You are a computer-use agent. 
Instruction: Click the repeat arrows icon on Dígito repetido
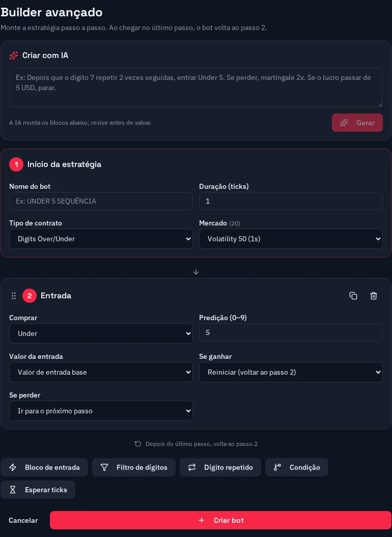tap(192, 467)
